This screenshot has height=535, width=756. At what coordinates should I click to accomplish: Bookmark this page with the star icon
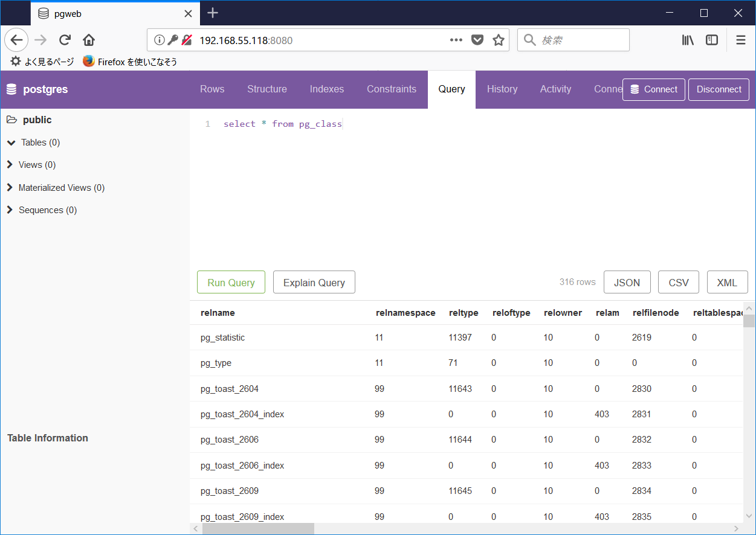[499, 40]
